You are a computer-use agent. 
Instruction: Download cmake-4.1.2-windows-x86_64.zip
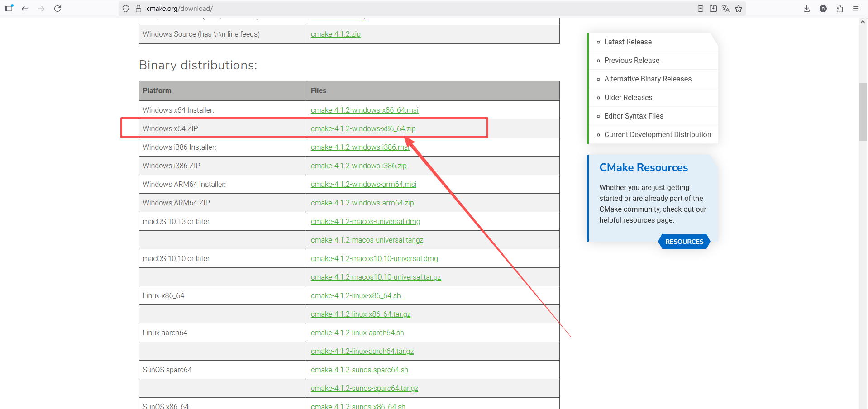(x=363, y=128)
